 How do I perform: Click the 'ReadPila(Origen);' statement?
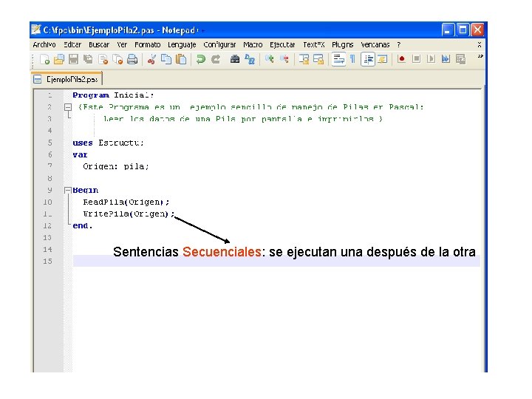[x=126, y=202]
